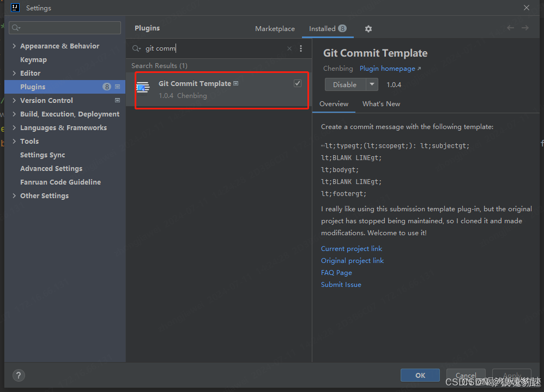Screen dimensions: 544x392
Task: Click the IntelliJ IDEA logo in title bar
Action: pos(15,8)
